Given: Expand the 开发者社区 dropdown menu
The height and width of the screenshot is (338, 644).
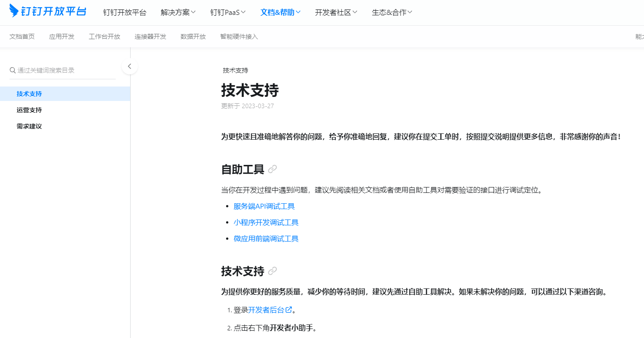Looking at the screenshot, I should [336, 13].
